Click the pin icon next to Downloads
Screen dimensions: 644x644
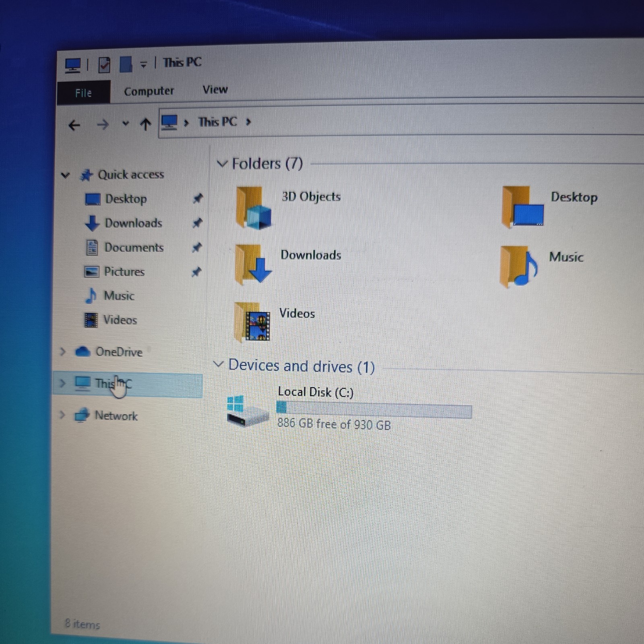coord(197,223)
